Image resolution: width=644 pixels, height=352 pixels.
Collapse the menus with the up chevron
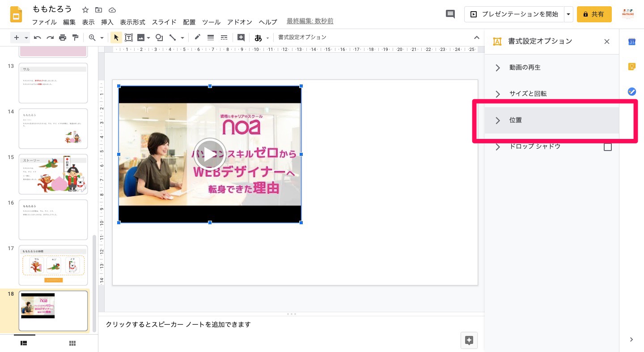[477, 38]
